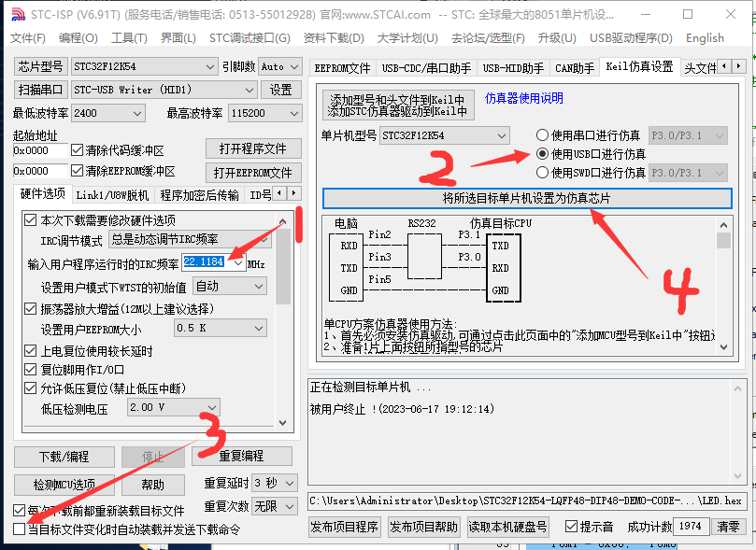Open the STC-USB Writer (HID1) port dropdown
The width and height of the screenshot is (756, 550).
point(164,90)
